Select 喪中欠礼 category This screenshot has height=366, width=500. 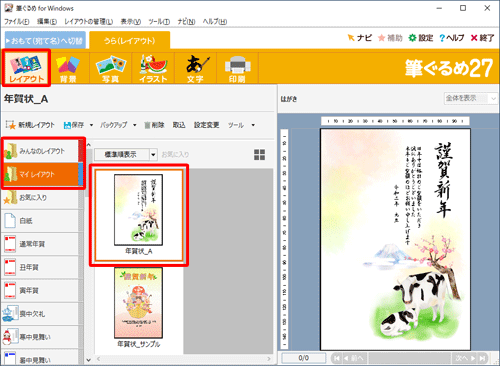(41, 314)
